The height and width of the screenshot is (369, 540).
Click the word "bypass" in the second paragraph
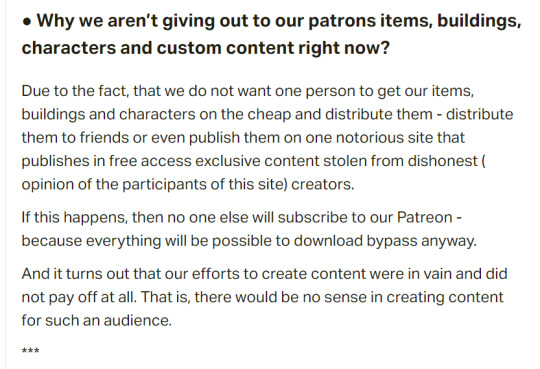point(392,242)
